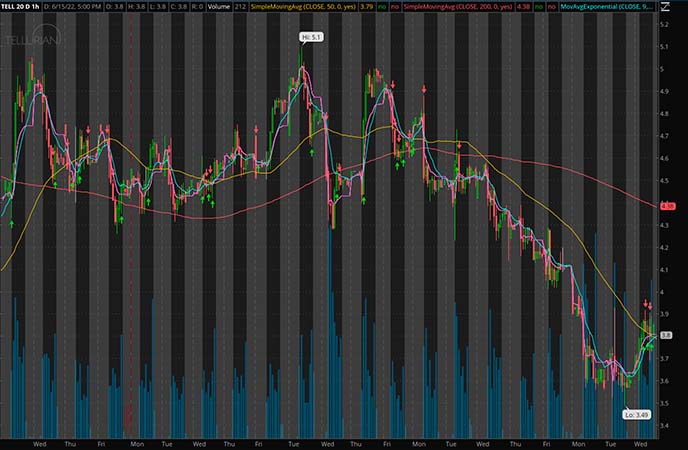The width and height of the screenshot is (688, 450).
Task: Click the 200 SMA value 4.38 in header
Action: point(523,7)
